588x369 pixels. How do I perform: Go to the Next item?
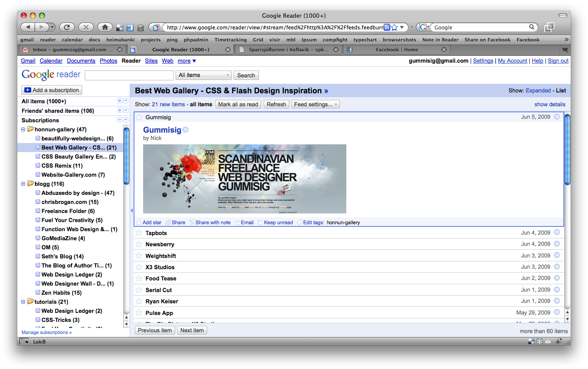tap(192, 330)
